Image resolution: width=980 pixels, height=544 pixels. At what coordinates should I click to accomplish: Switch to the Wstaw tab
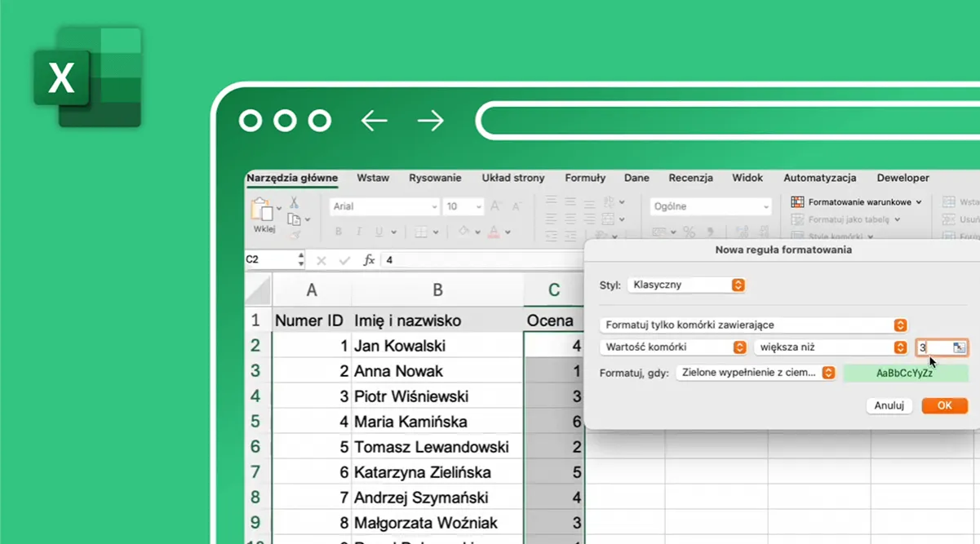coord(373,178)
